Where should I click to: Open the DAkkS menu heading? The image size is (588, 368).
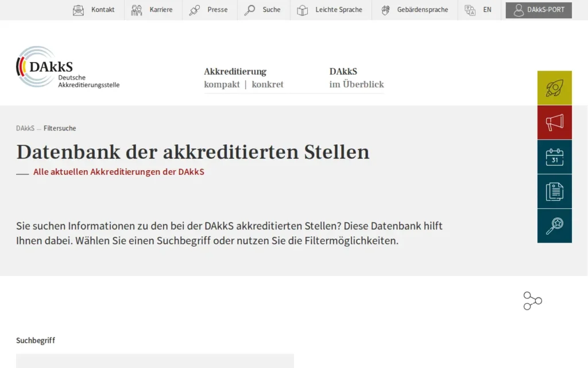[x=343, y=71]
